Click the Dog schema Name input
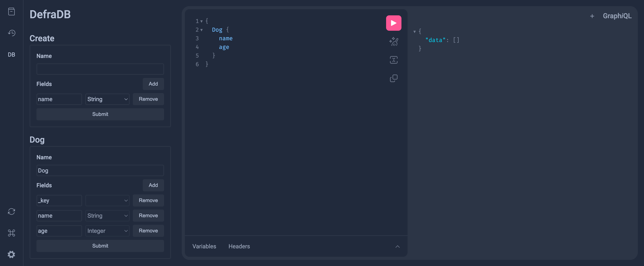 [x=100, y=170]
